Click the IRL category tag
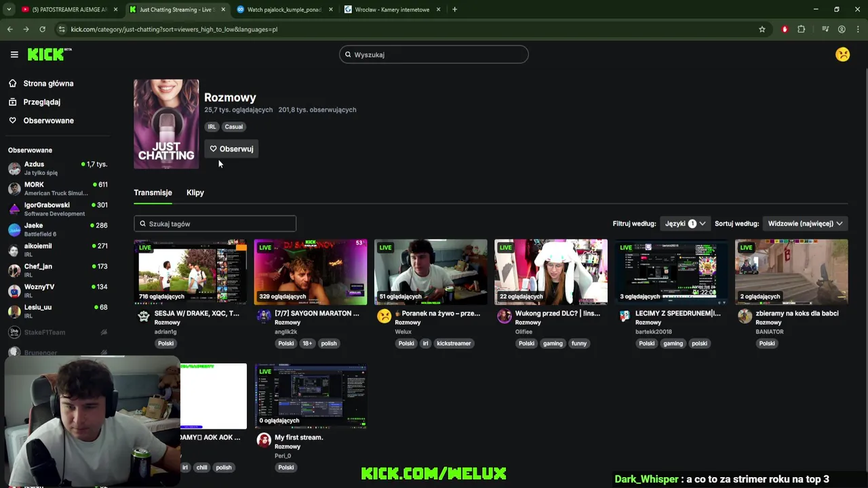Image resolution: width=868 pixels, height=488 pixels. [212, 127]
